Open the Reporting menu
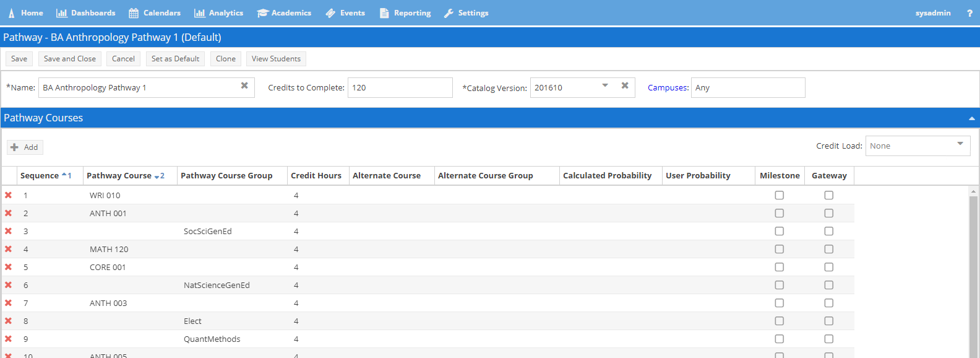Viewport: 980px width, 358px height. [x=405, y=13]
